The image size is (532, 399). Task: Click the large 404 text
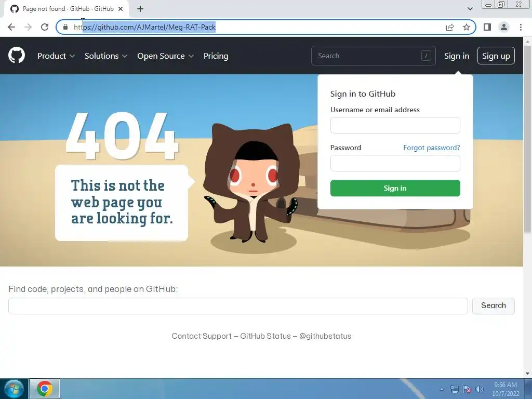[x=122, y=136]
